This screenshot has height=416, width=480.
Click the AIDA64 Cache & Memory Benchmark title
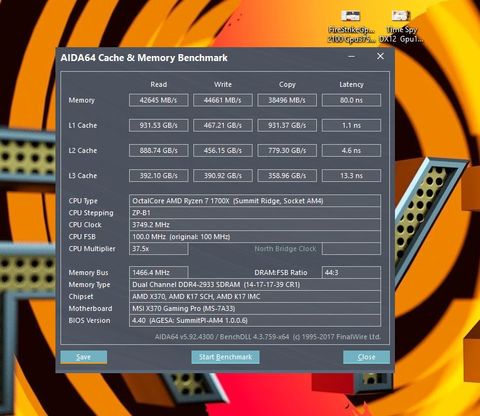coord(144,58)
